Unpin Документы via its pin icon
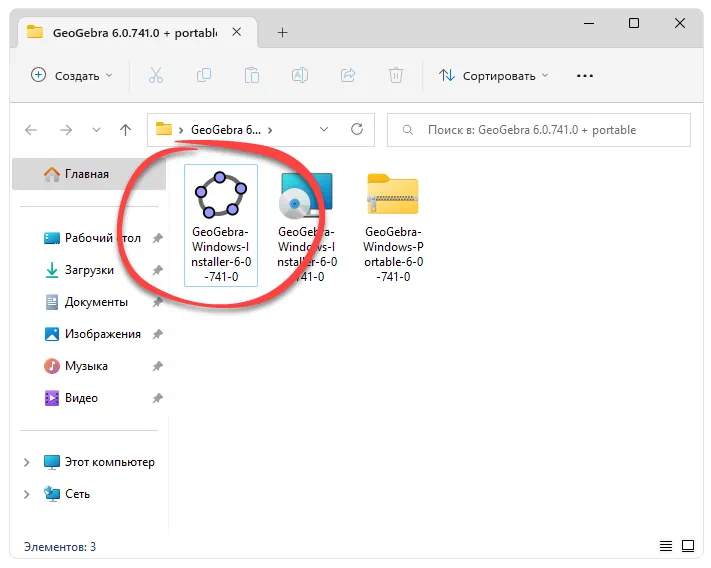Screen dimensions: 711x568 157,302
